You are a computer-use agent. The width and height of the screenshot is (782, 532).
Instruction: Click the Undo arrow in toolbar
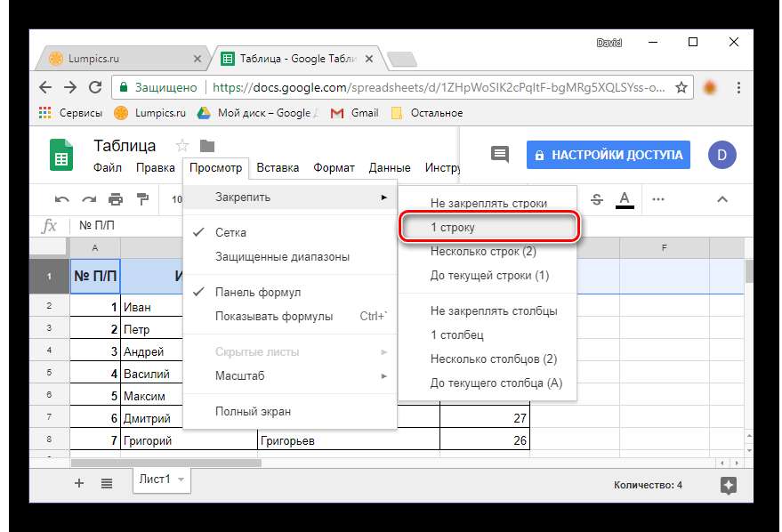(x=62, y=199)
